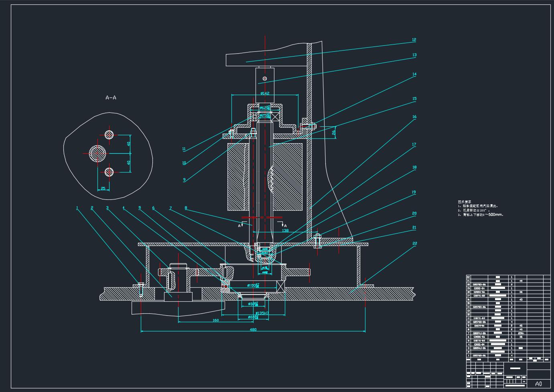The height and width of the screenshot is (392, 554).
Task: Select the ø62 bearing fit dimension
Action: coord(264,108)
